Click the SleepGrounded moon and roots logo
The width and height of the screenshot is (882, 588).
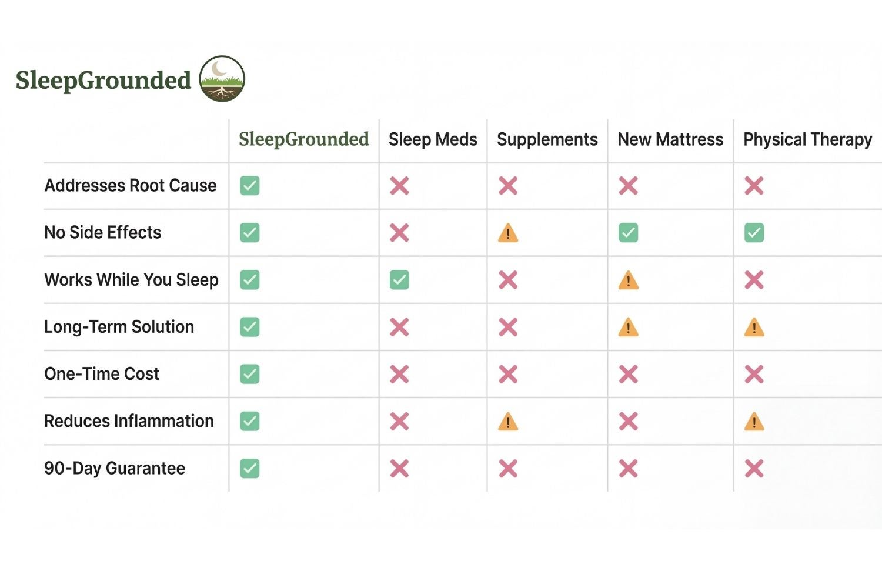pos(222,79)
